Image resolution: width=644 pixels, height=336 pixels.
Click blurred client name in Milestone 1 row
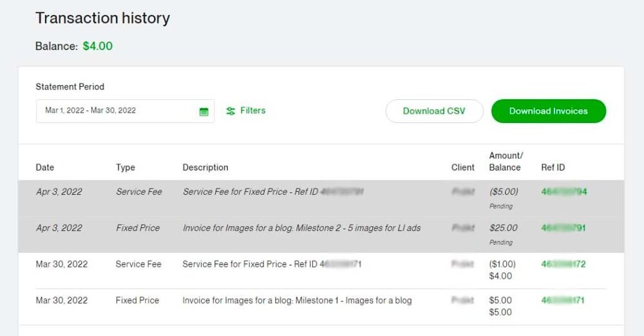tap(462, 300)
